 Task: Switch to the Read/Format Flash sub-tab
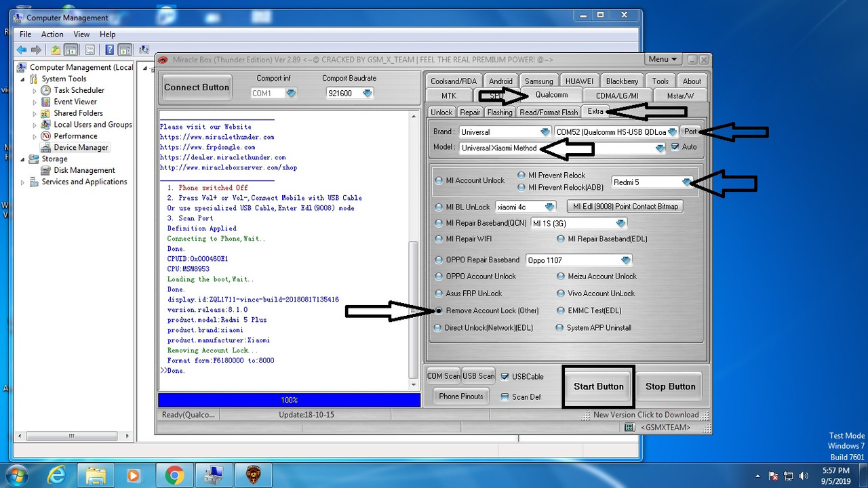pos(549,113)
